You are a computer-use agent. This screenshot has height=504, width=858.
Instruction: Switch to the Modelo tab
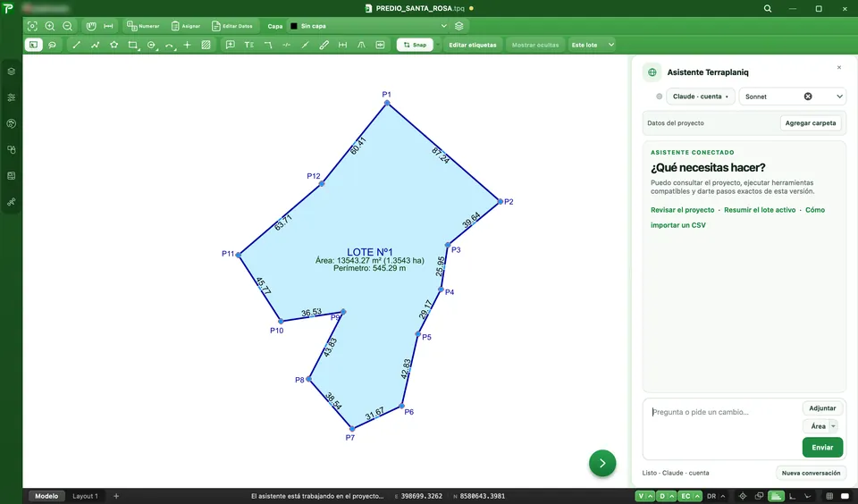point(46,496)
